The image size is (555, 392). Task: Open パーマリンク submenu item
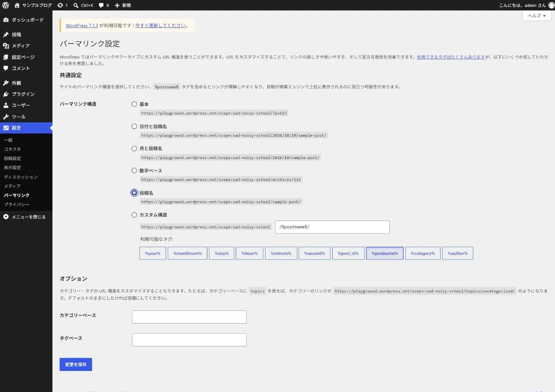[x=17, y=196]
